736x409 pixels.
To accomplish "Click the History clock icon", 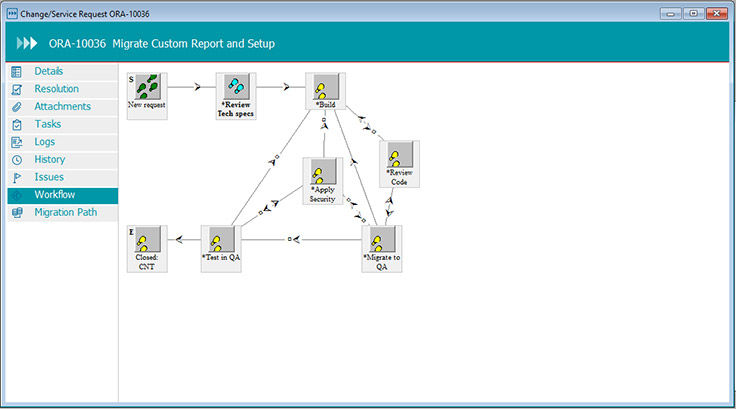I will click(x=16, y=160).
